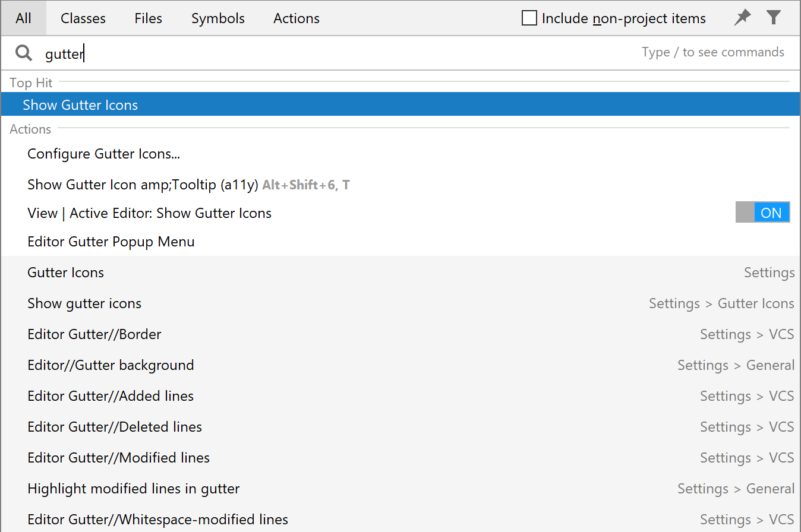The height and width of the screenshot is (532, 801).
Task: Open Gutter Icons settings entry
Action: click(400, 273)
